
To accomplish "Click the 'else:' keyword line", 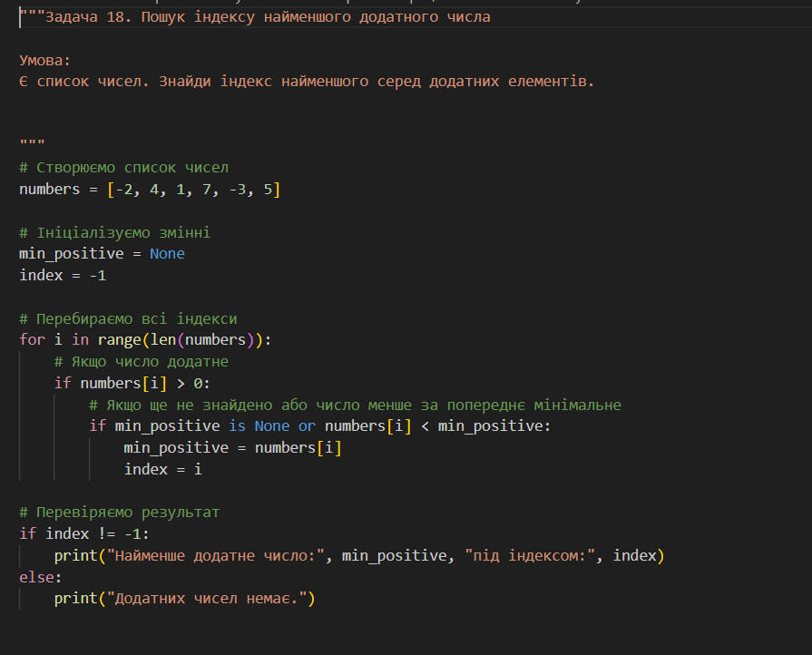I will pos(41,577).
